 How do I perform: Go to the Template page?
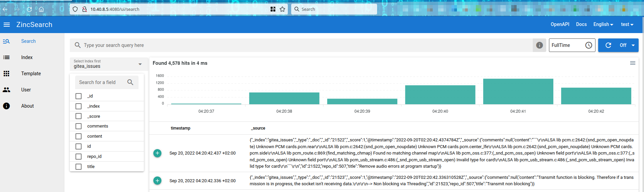click(x=31, y=74)
